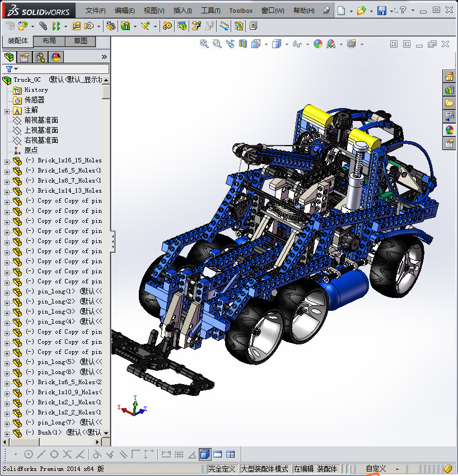
Task: Toggle the grid snap
Action: (179, 454)
